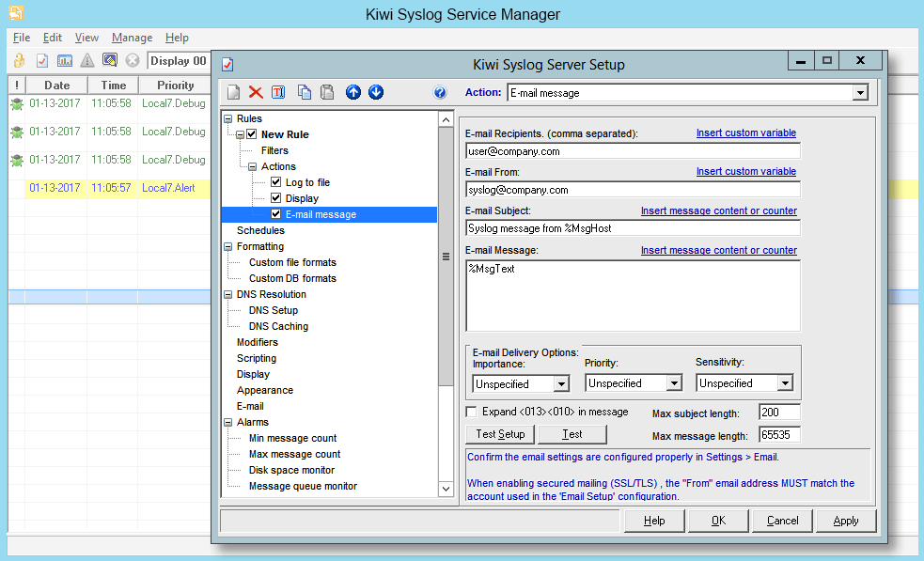This screenshot has width=924, height=561.
Task: Move rule down with blue down arrow
Action: click(x=376, y=92)
